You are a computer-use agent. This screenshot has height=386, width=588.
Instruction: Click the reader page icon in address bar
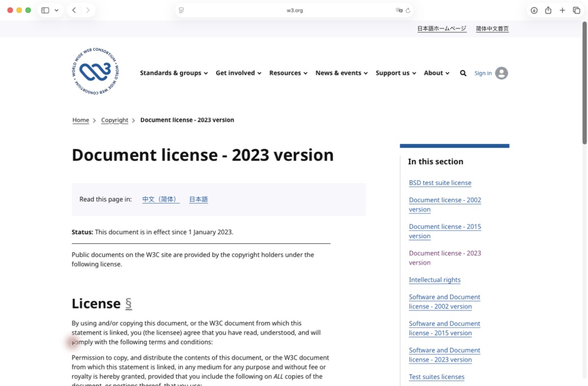pyautogui.click(x=181, y=11)
